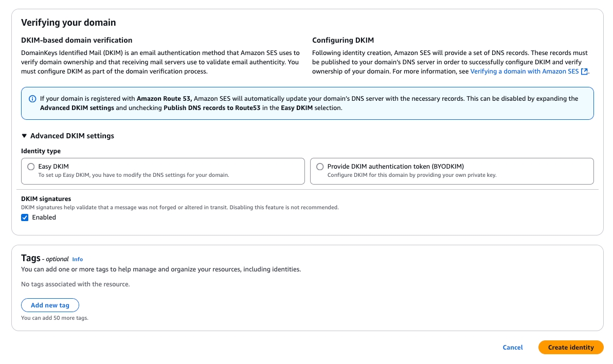Click the Add new tag button

[x=50, y=305]
